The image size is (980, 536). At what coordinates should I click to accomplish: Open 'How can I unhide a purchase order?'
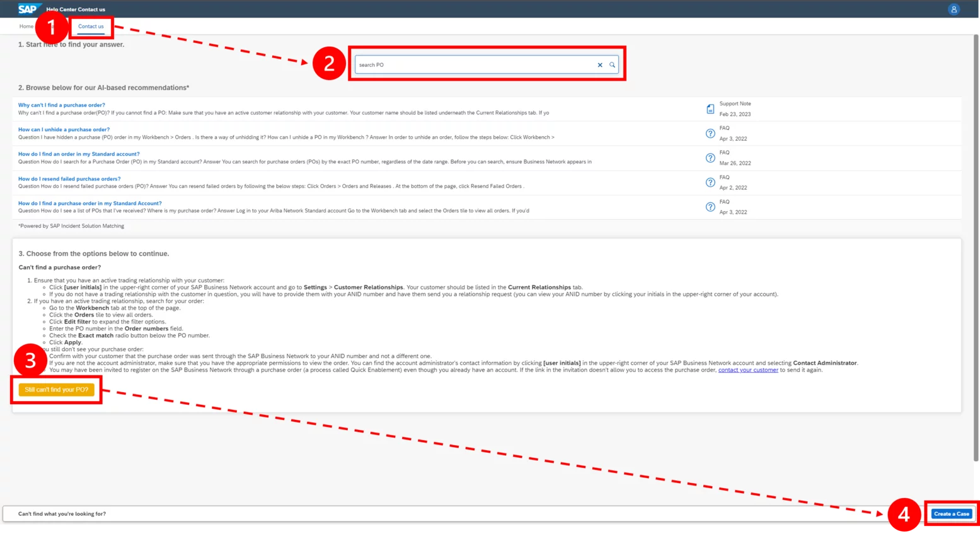[x=64, y=129]
